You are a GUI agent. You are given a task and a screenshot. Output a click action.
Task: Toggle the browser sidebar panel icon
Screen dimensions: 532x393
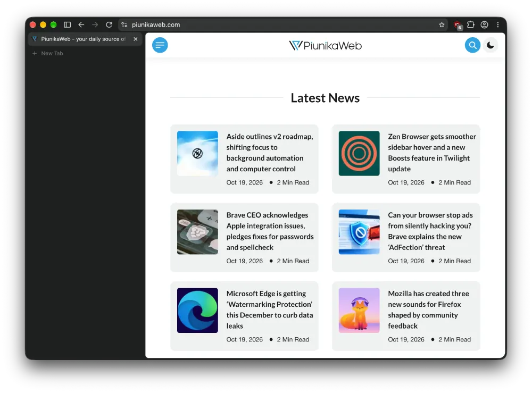pyautogui.click(x=67, y=25)
